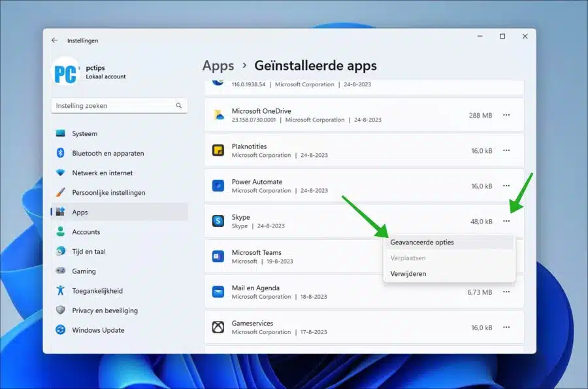This screenshot has height=389, width=588.
Task: Click the back arrow next to Instellingen
Action: (x=55, y=40)
